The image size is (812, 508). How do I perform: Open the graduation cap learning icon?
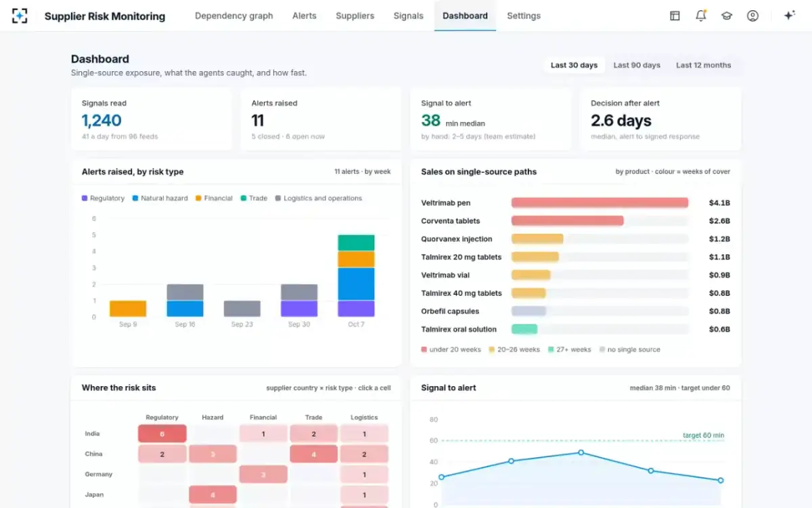coord(727,16)
